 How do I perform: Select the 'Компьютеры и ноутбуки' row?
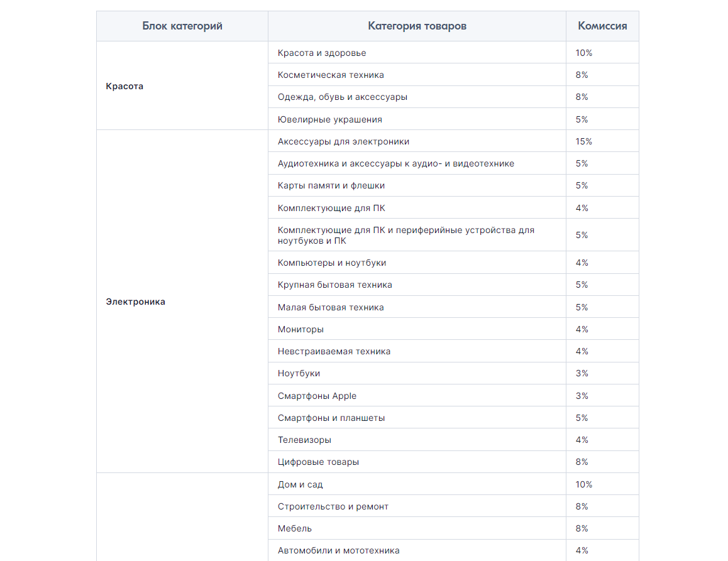click(x=454, y=263)
